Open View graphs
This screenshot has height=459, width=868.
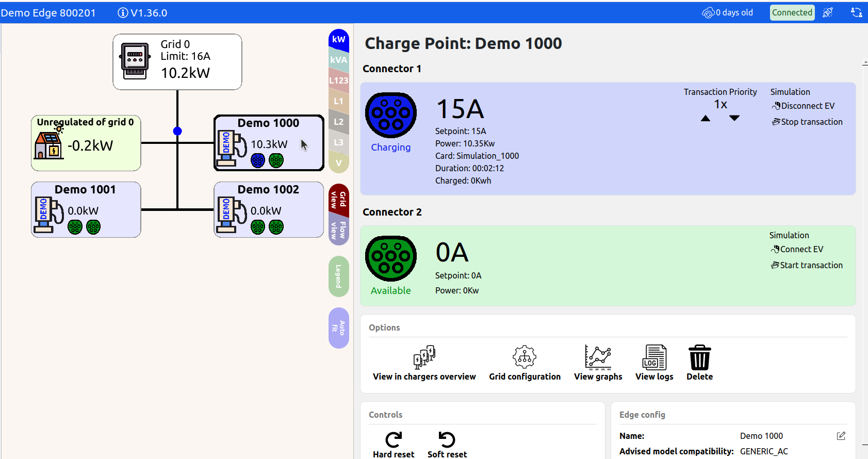pyautogui.click(x=598, y=363)
